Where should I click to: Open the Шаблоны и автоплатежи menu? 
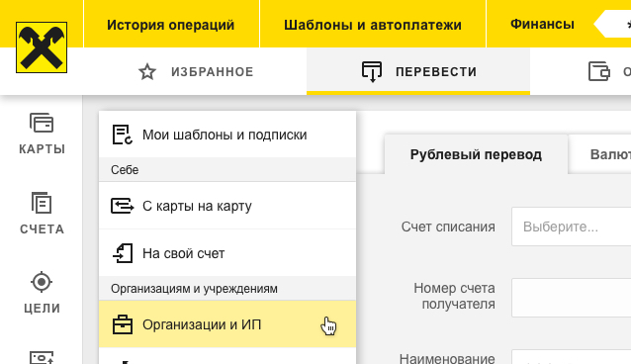click(x=373, y=25)
